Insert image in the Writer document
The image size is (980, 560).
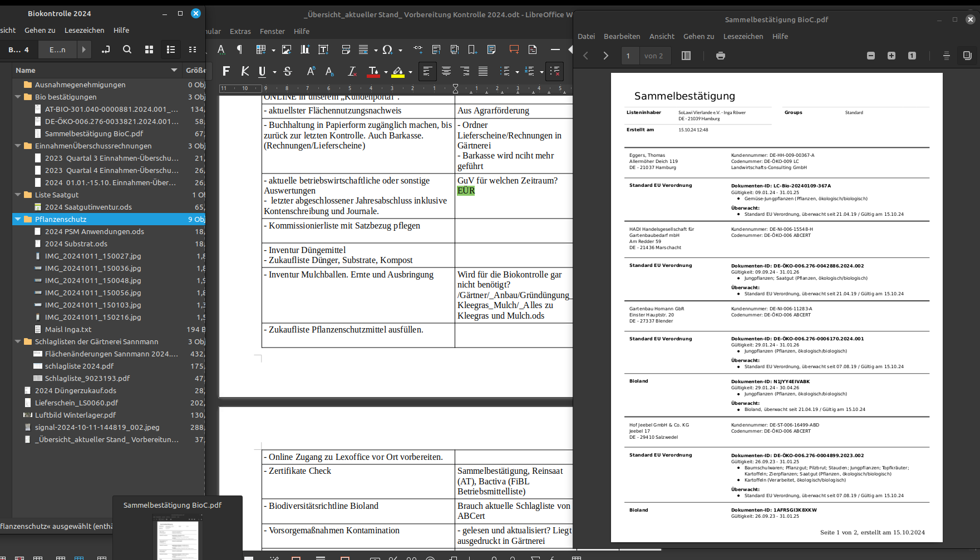pos(287,49)
